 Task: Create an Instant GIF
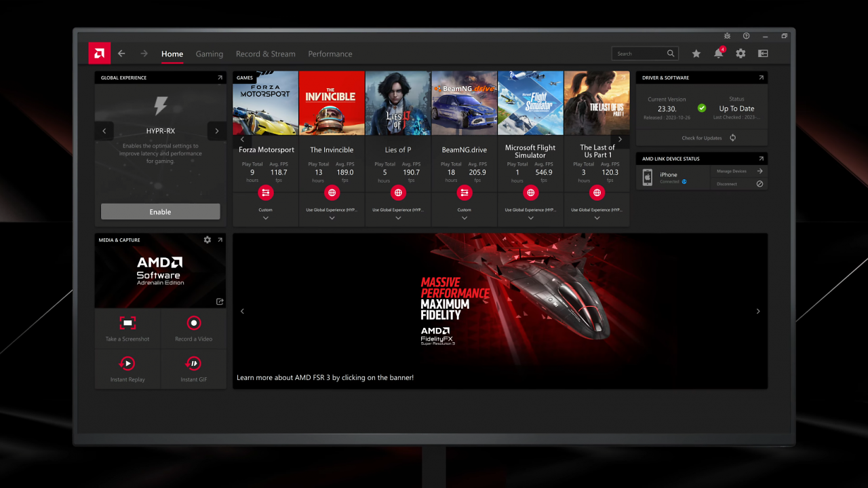click(x=194, y=364)
